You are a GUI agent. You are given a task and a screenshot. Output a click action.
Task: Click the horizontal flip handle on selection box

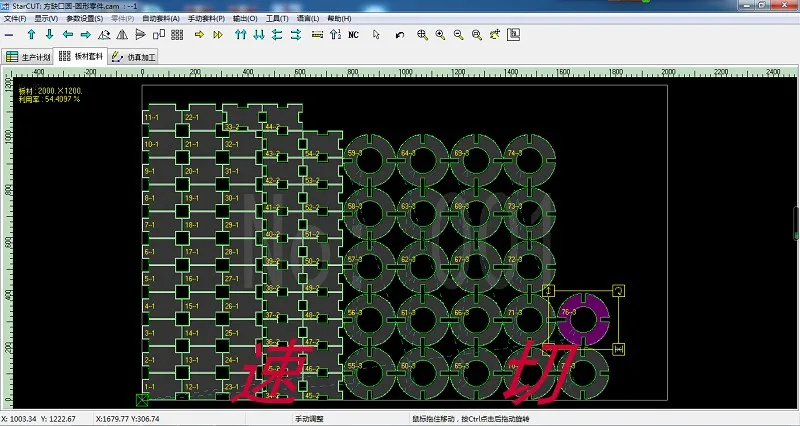619,349
